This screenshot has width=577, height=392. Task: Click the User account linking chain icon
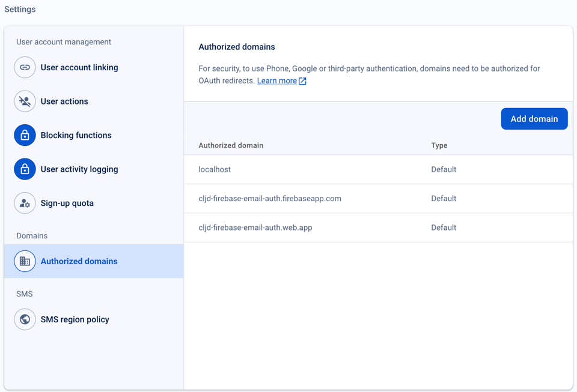25,67
